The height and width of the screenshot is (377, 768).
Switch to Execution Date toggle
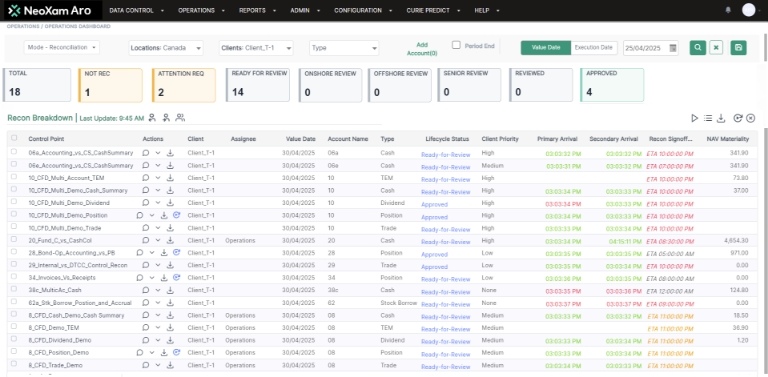coord(593,47)
